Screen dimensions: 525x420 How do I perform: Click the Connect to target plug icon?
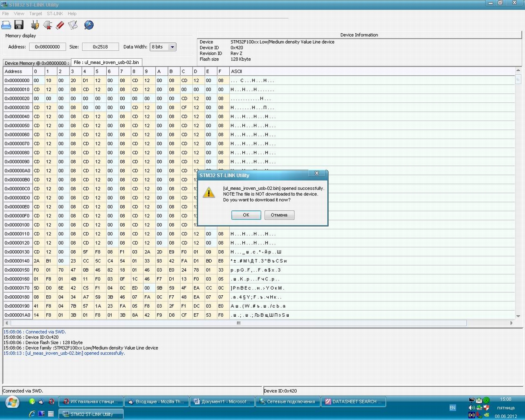[35, 25]
